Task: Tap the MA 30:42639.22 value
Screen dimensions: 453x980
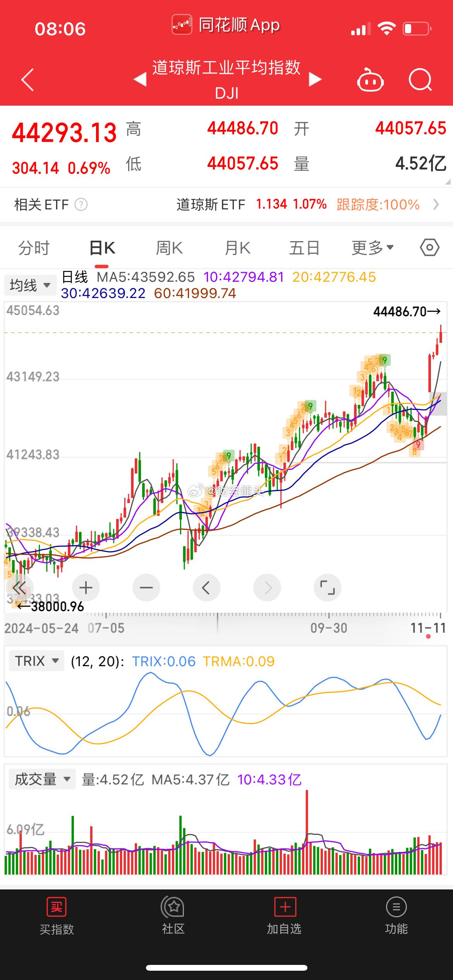Action: (x=103, y=293)
